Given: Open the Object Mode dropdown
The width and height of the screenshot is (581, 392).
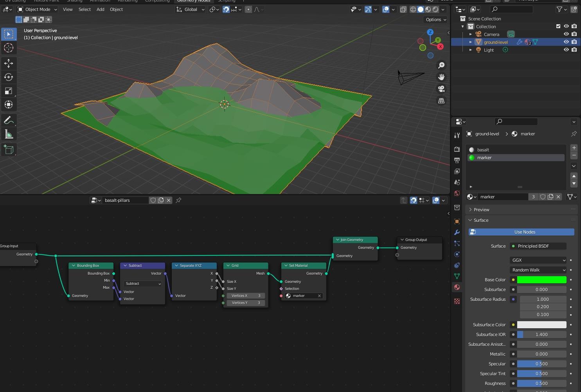Looking at the screenshot, I should [x=38, y=9].
